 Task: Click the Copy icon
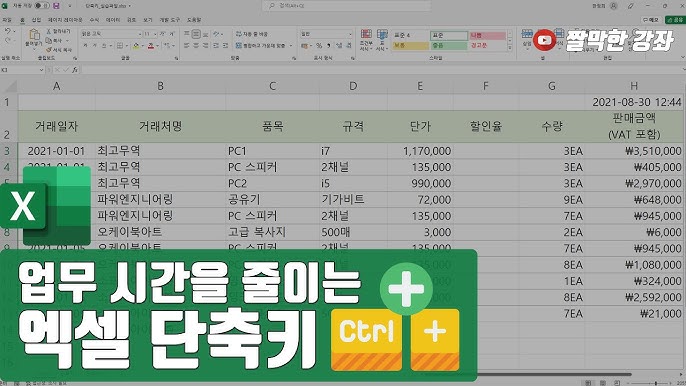(49, 41)
